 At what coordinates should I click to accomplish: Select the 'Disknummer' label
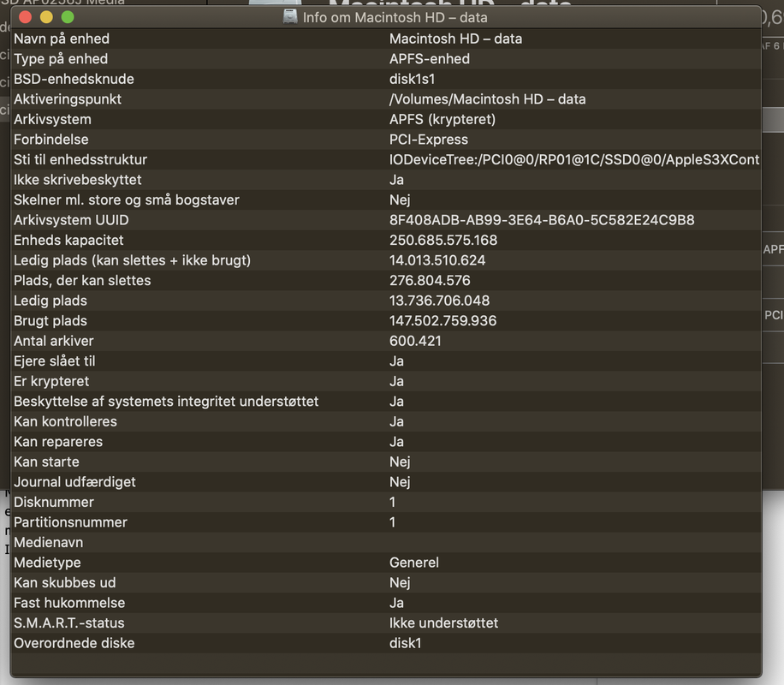pyautogui.click(x=54, y=503)
